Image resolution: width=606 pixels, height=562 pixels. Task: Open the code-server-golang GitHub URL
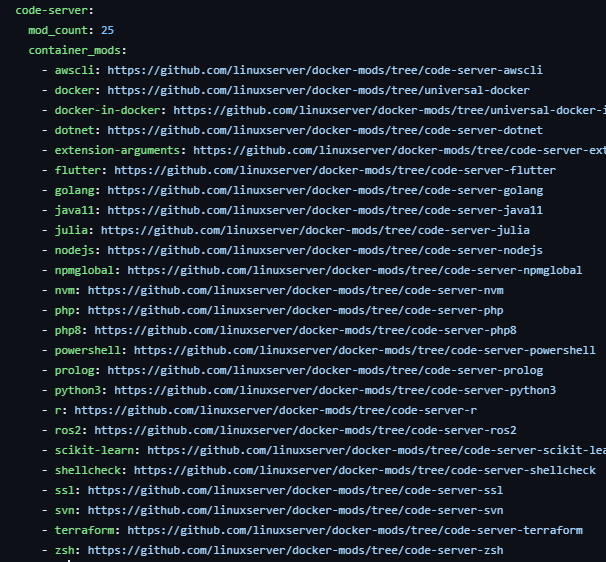click(x=325, y=191)
